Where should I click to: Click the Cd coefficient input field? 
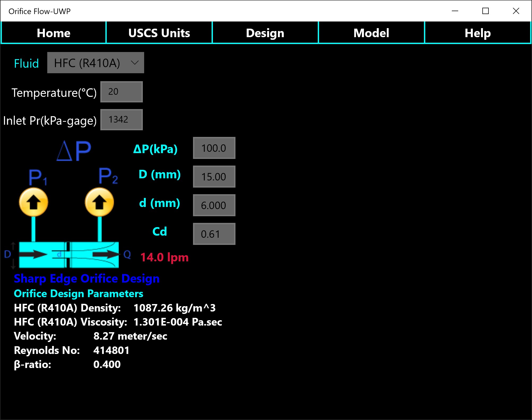pos(214,234)
